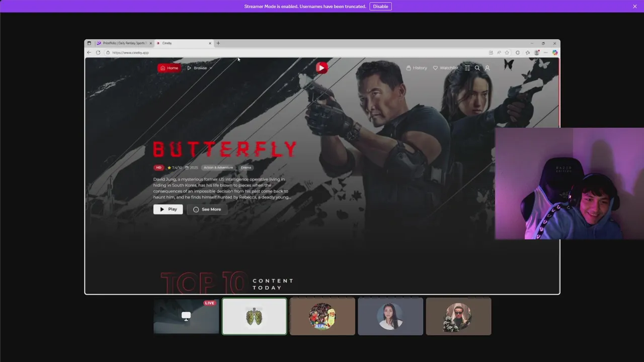Select the soccer players avatar tile
This screenshot has height=362, width=644.
(323, 316)
